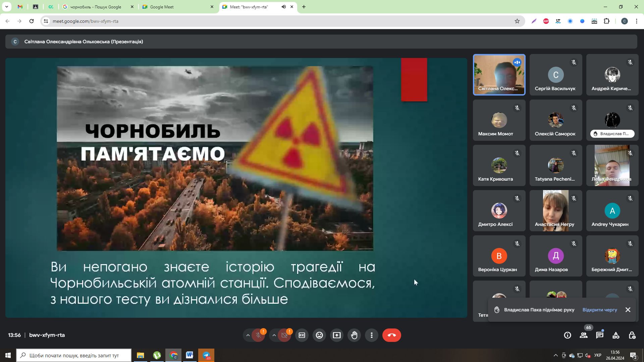644x362 pixels.
Task: Open Word from the taskbar
Action: (190, 355)
